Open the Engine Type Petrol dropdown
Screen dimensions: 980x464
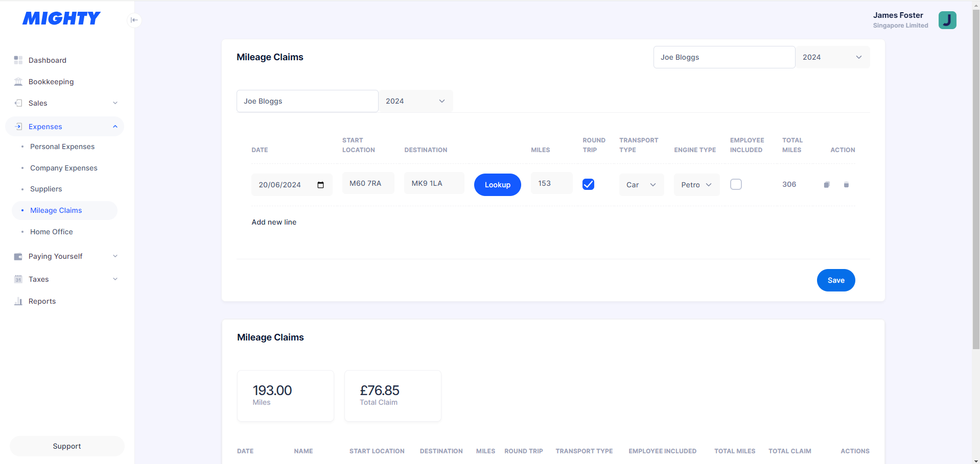click(x=696, y=185)
